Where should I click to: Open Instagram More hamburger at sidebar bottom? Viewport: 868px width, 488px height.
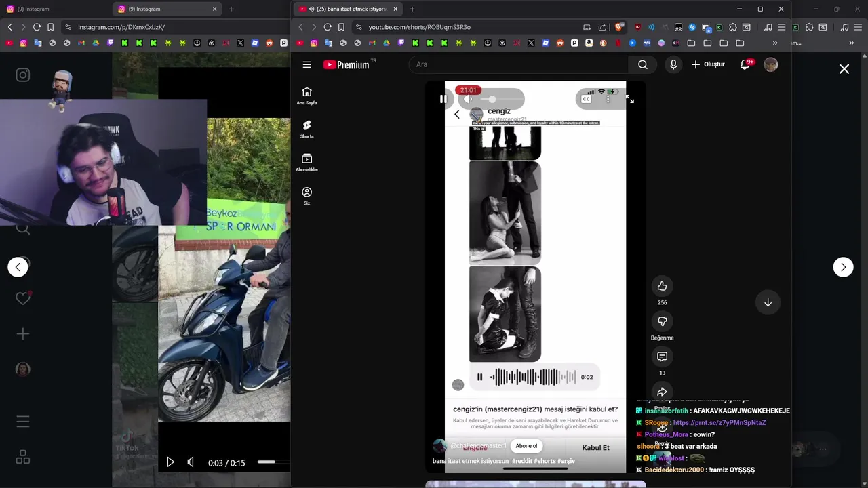point(23,422)
